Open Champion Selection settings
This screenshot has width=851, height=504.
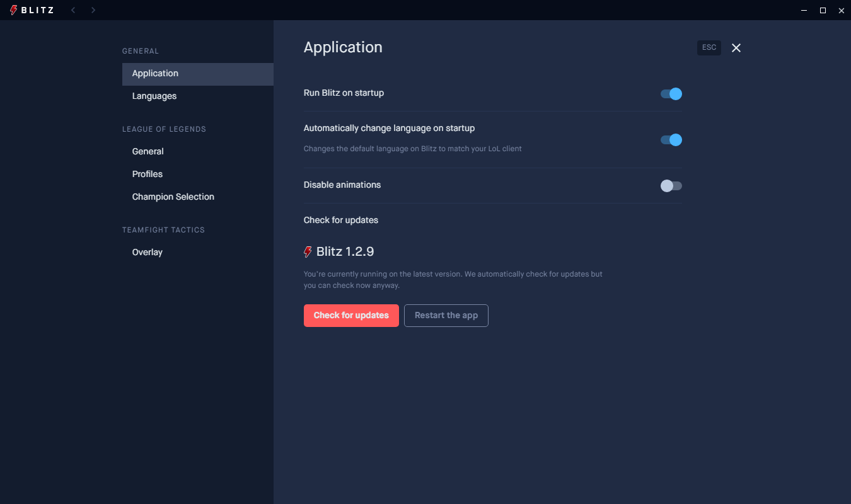198,197
